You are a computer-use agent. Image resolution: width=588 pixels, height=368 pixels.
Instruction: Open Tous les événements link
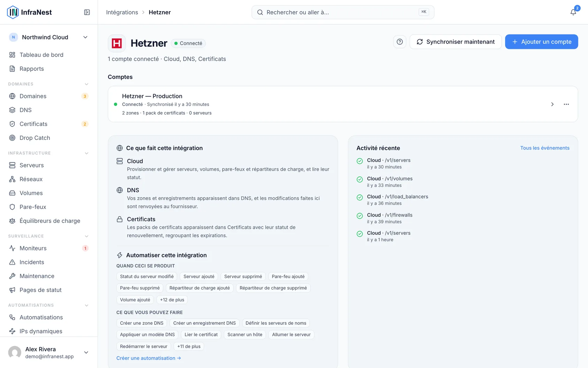click(545, 148)
